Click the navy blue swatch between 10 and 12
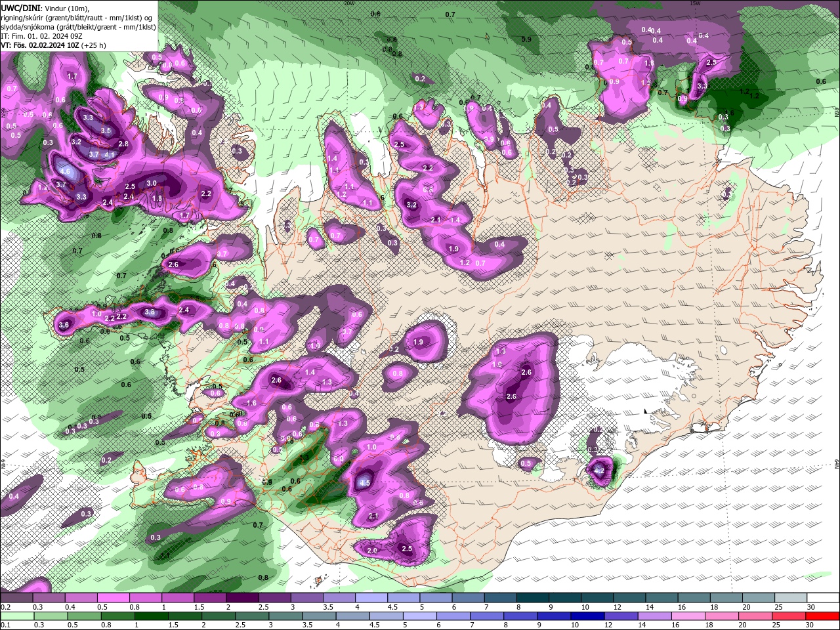This screenshot has width=840, height=630. (587, 616)
